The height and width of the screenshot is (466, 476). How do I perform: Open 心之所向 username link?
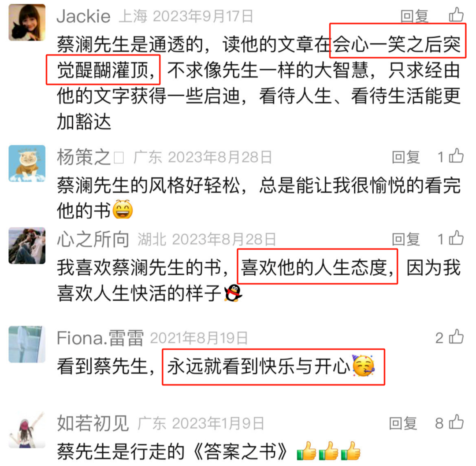tap(93, 239)
